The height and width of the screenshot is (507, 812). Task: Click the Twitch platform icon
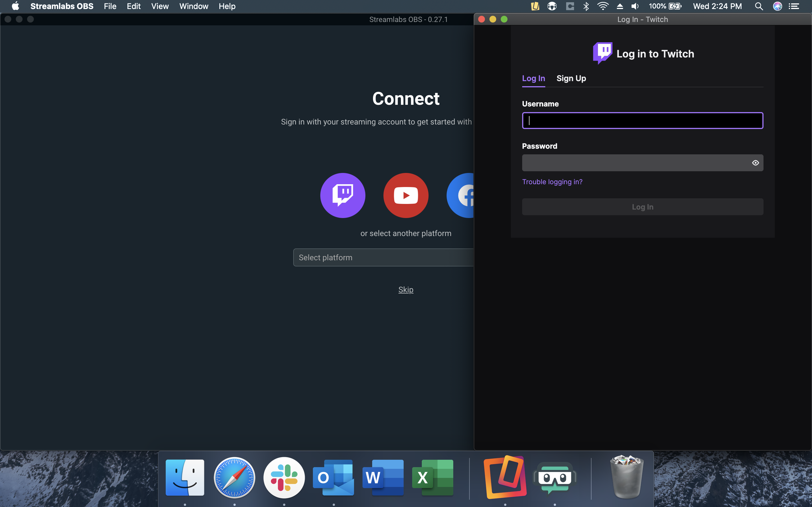pyautogui.click(x=343, y=195)
